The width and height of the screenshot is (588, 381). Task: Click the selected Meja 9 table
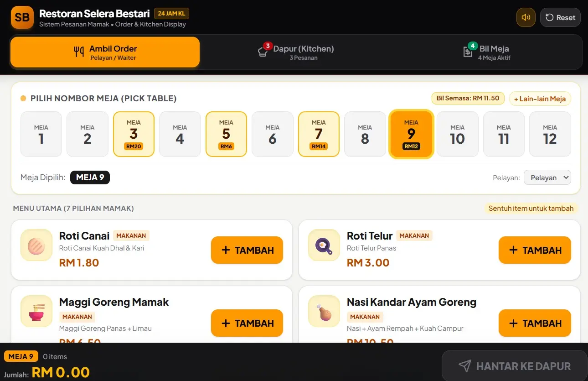click(411, 134)
